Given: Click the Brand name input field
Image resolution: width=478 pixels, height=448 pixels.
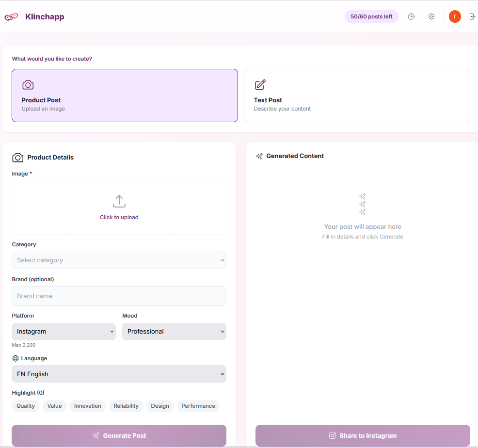Looking at the screenshot, I should 119,296.
